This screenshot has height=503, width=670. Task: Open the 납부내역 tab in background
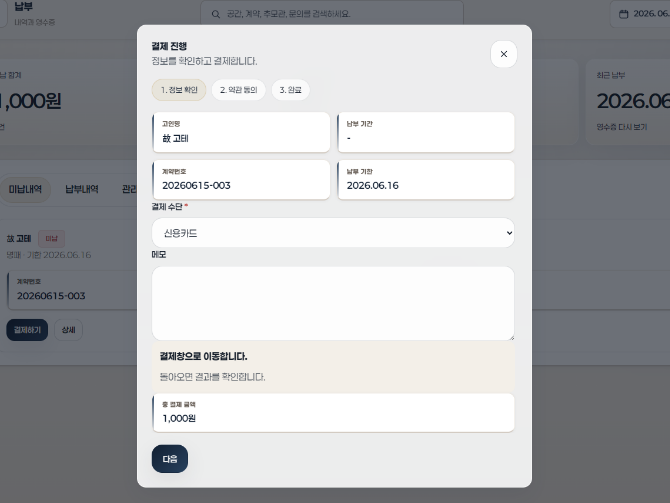[x=82, y=189]
